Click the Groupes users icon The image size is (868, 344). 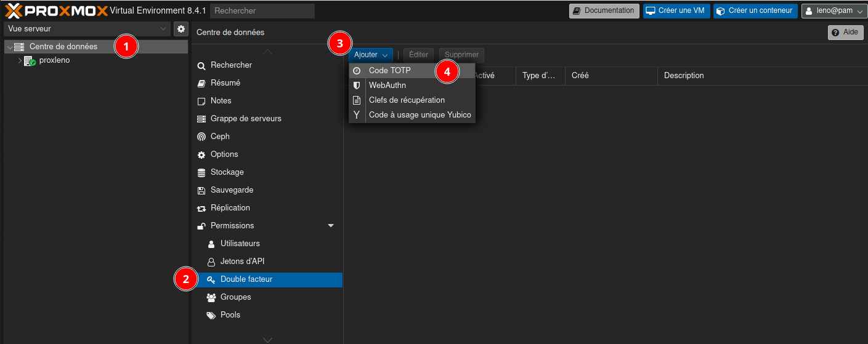point(211,297)
